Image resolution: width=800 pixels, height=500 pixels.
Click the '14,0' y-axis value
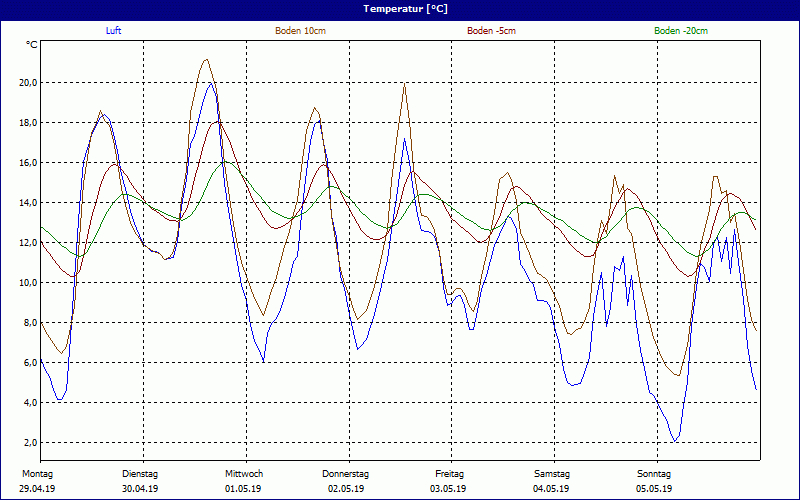(28, 203)
